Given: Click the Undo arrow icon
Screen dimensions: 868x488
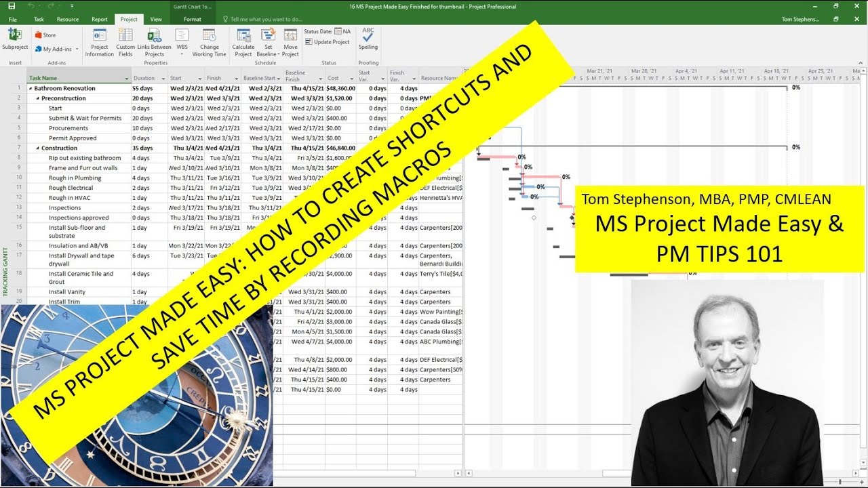Looking at the screenshot, I should (31, 6).
